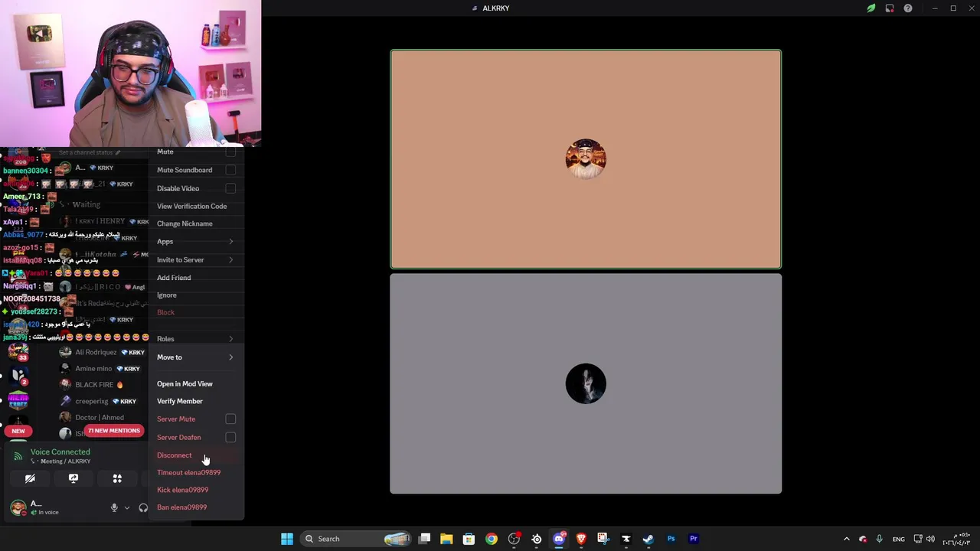The width and height of the screenshot is (980, 551).
Task: Start screen sharing in voice panel
Action: click(73, 478)
